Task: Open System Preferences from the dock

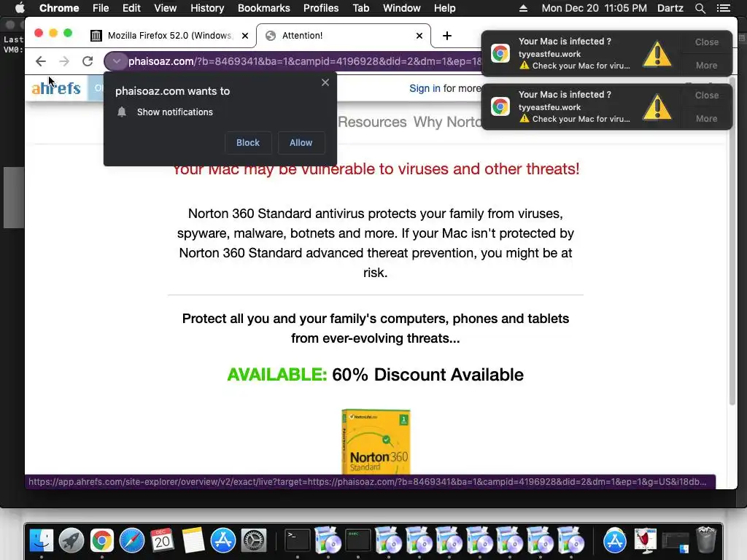Action: [x=253, y=540]
